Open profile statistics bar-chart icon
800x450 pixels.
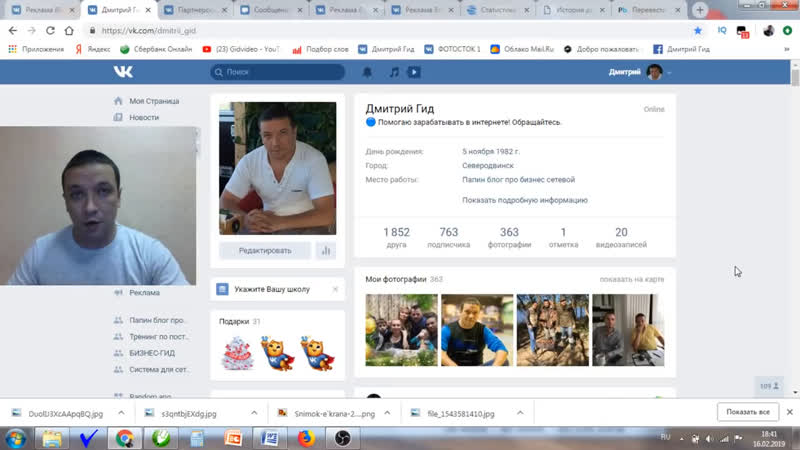[326, 251]
